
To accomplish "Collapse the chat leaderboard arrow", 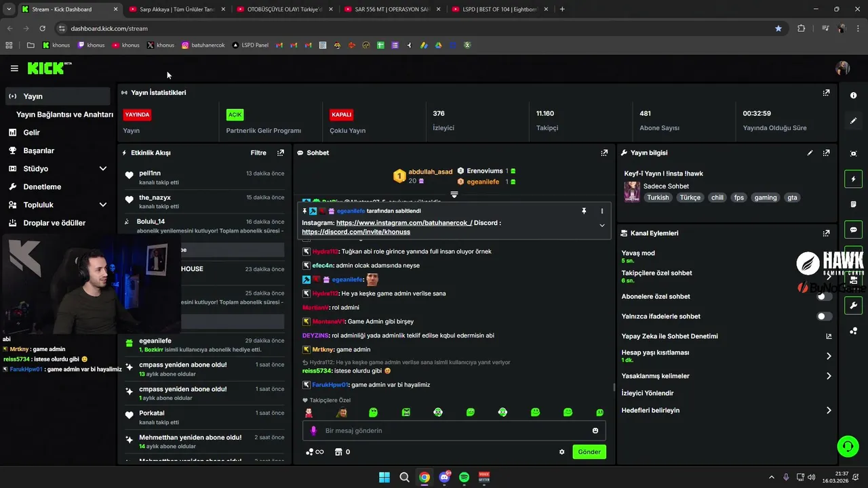I will coord(454,195).
